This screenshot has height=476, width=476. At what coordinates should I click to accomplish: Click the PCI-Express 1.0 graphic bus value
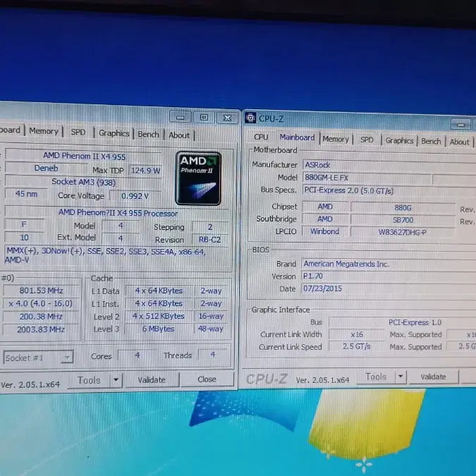click(x=403, y=322)
